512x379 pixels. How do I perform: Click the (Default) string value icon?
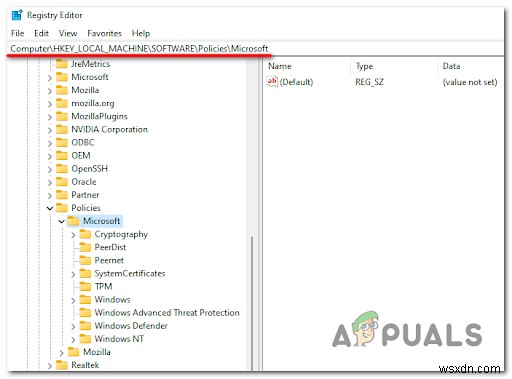pos(272,82)
